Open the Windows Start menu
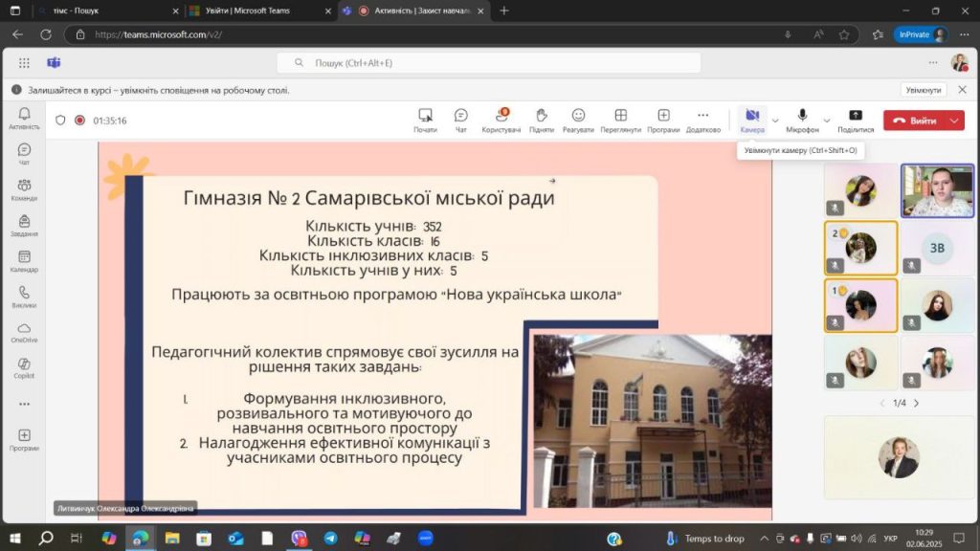 (13, 538)
